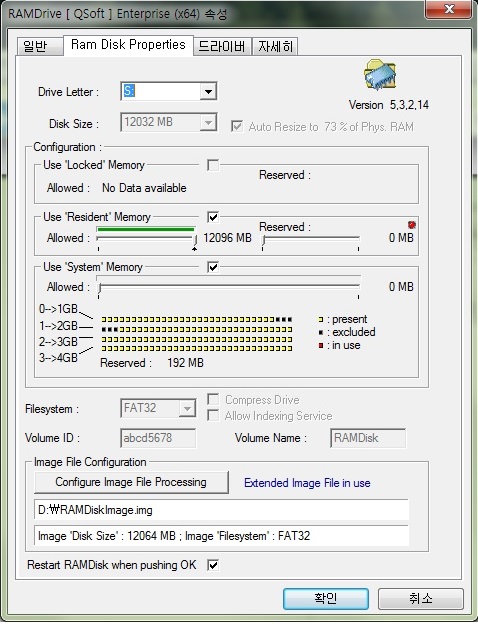The image size is (478, 624).
Task: Click the '192 MB' reserved value
Action: click(185, 363)
